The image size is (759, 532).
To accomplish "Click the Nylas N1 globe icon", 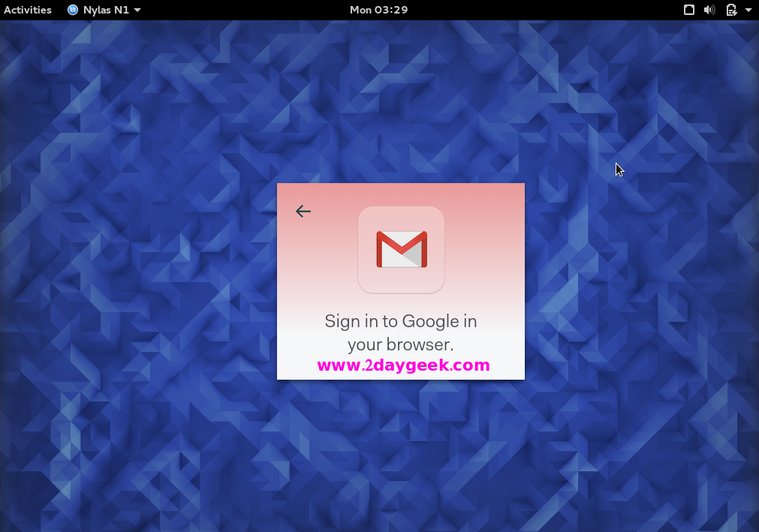I will (73, 10).
